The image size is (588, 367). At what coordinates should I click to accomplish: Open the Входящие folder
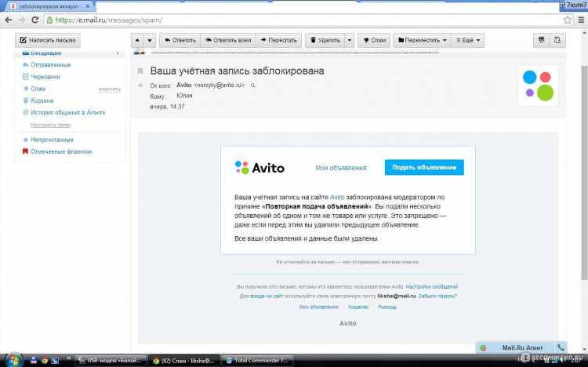[x=45, y=53]
